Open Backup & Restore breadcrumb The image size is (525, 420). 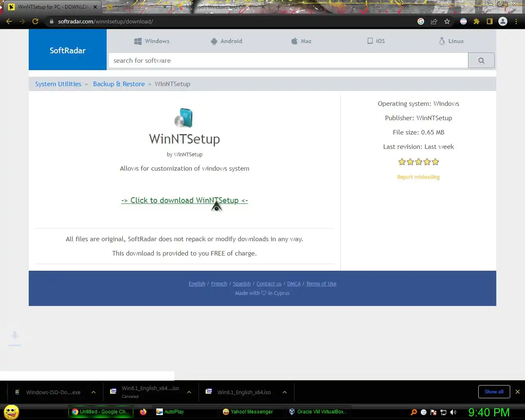point(119,84)
